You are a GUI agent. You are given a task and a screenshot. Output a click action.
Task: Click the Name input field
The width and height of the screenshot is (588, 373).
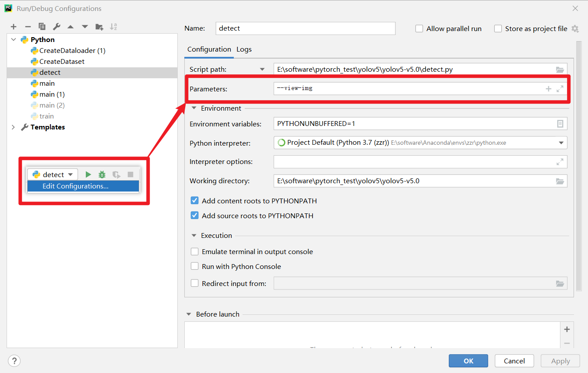click(x=306, y=28)
